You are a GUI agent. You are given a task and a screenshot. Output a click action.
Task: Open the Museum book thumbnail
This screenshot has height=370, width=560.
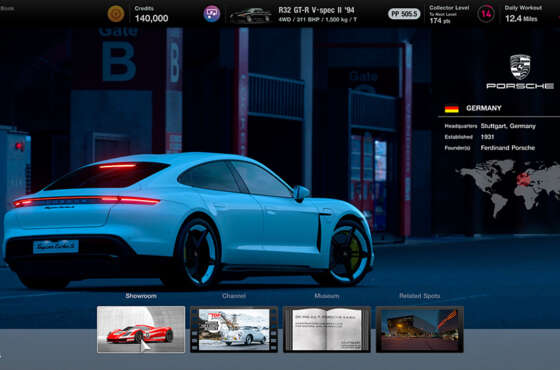327,329
